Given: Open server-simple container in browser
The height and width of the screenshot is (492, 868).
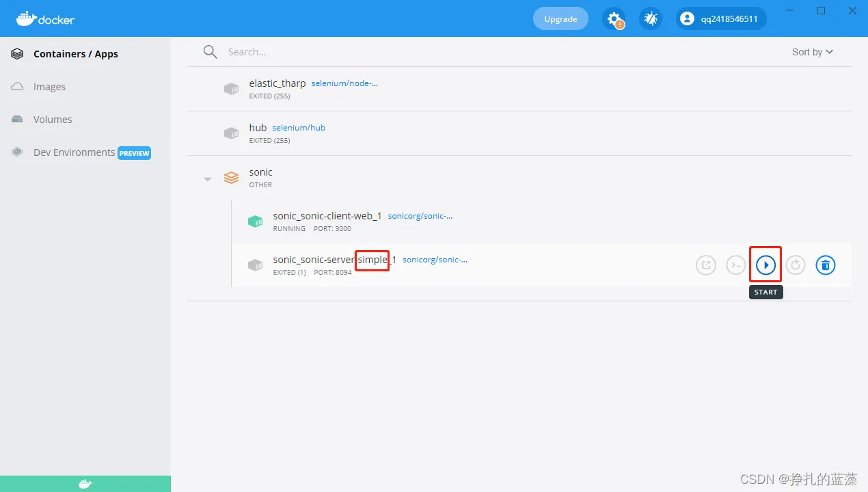Looking at the screenshot, I should pyautogui.click(x=706, y=265).
